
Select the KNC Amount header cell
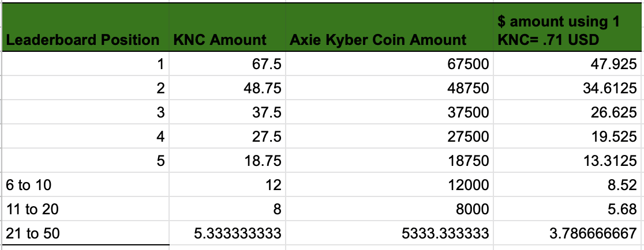(227, 28)
